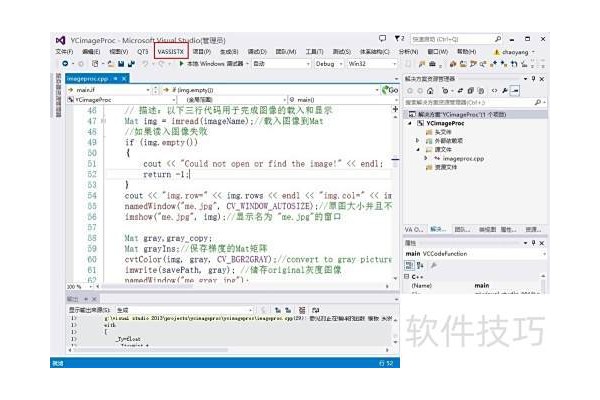Click the Solution Explorer search box
The height and width of the screenshot is (400, 600).
(475, 102)
